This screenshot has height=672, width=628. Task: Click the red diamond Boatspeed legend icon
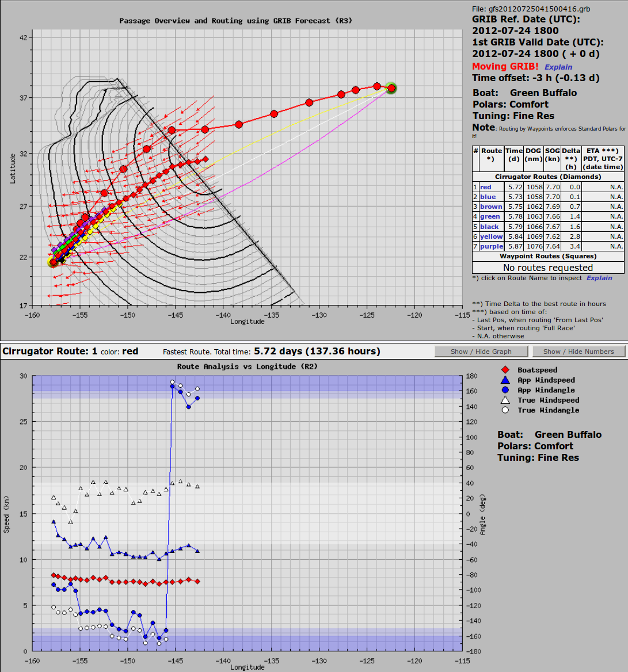point(505,370)
